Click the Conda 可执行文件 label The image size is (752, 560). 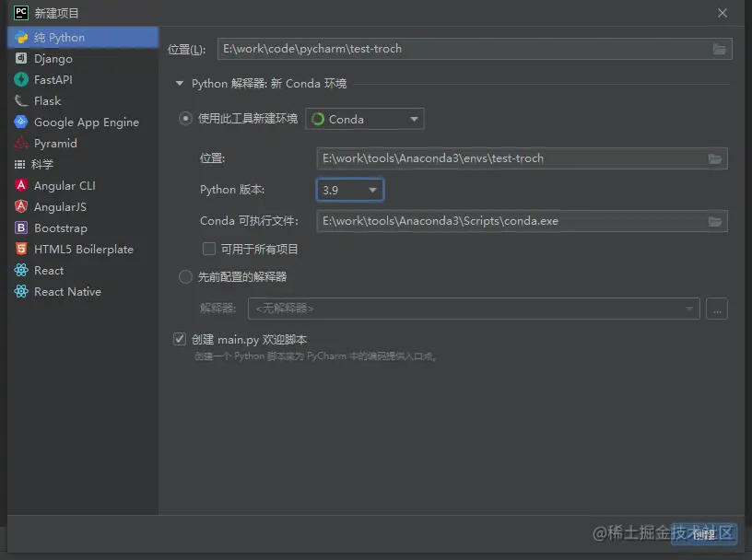(249, 221)
